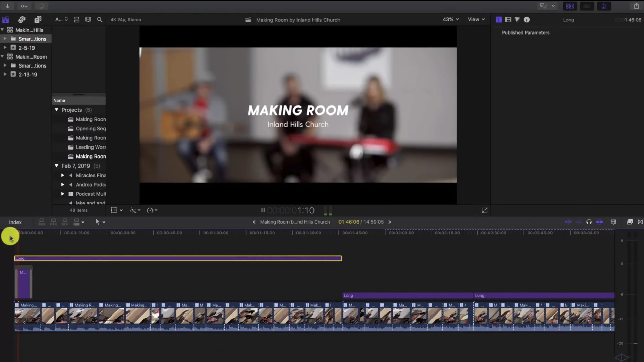Open the clip filter A... popup
The height and width of the screenshot is (362, 644).
point(62,20)
